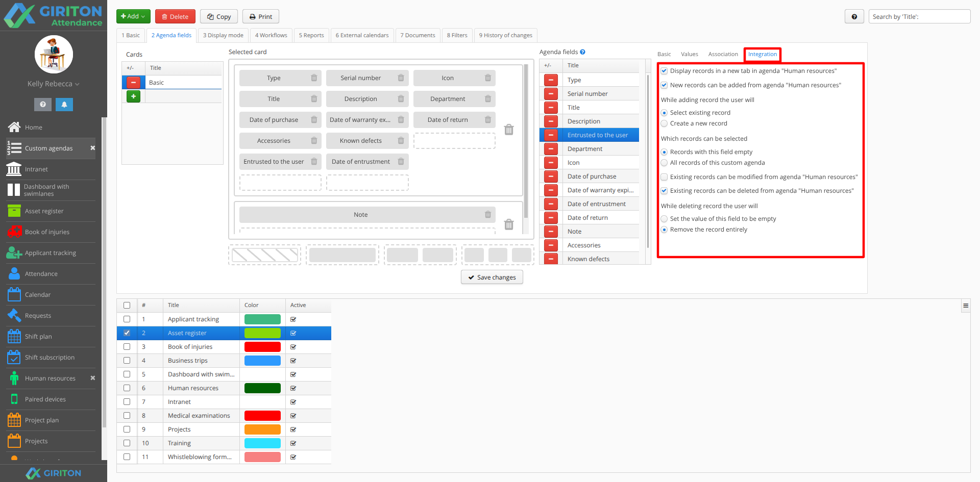Switch to the Values field tab

pos(690,54)
